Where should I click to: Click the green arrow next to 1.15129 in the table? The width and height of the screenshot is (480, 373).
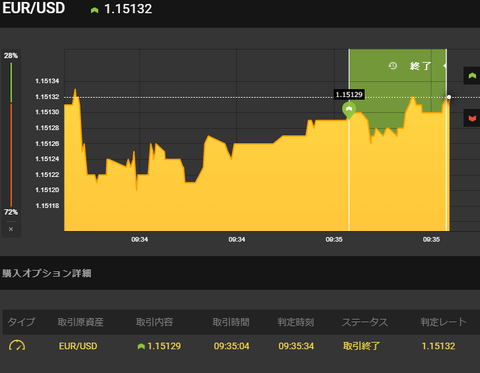pyautogui.click(x=141, y=346)
